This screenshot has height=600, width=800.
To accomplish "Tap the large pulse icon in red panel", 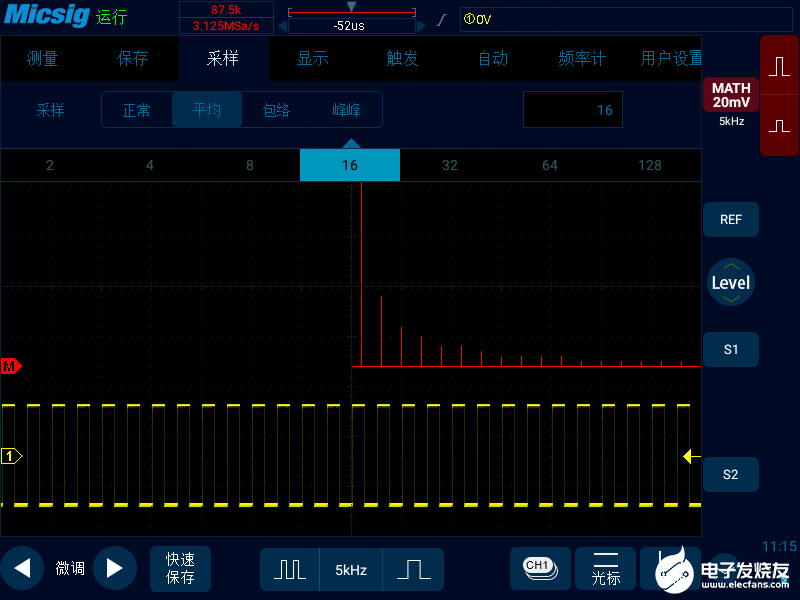I will pyautogui.click(x=780, y=66).
